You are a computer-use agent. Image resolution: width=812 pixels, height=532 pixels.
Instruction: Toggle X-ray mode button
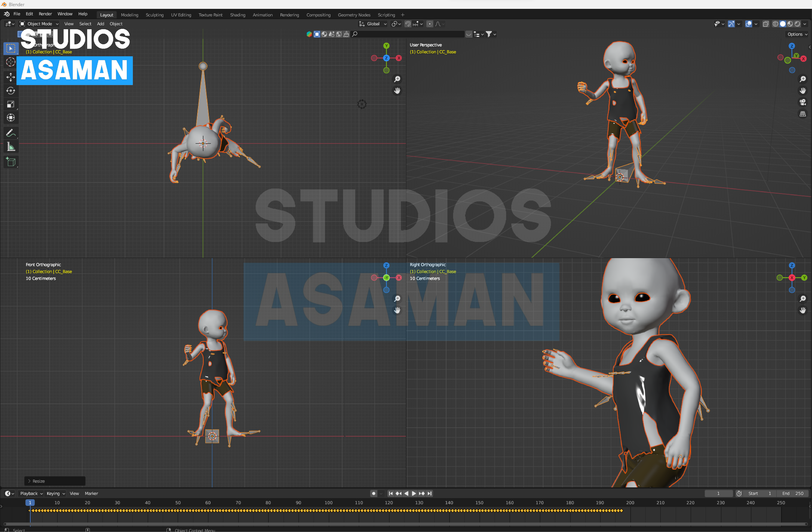coord(766,24)
